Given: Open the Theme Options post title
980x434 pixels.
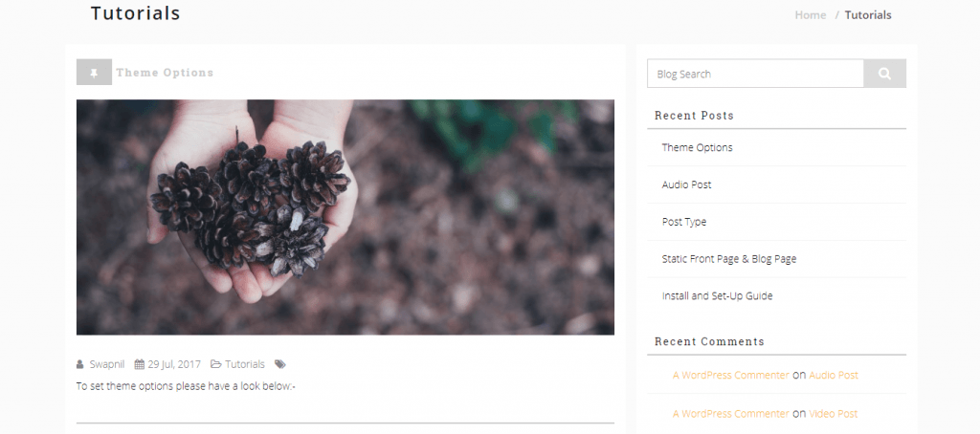Looking at the screenshot, I should point(165,73).
